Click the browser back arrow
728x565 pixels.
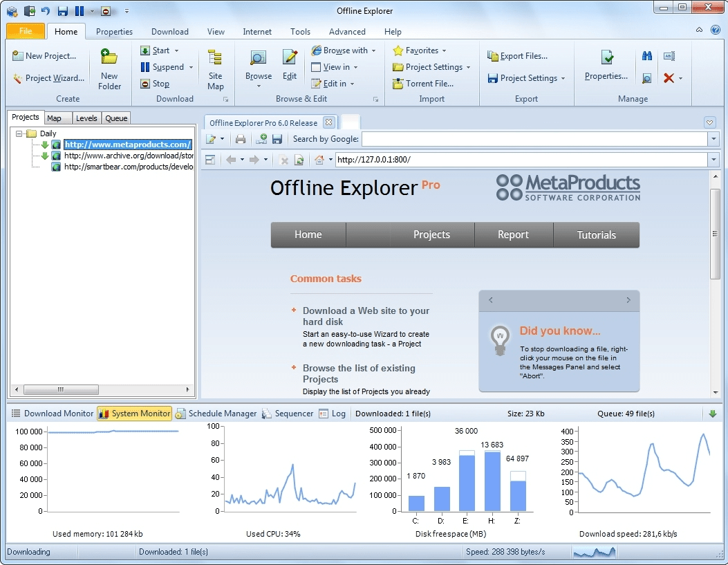231,160
